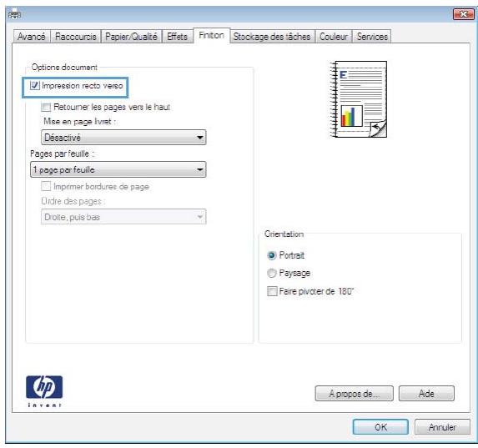Screen dimensions: 478x448
Task: Switch to the Raccourcis tab
Action: (x=75, y=37)
